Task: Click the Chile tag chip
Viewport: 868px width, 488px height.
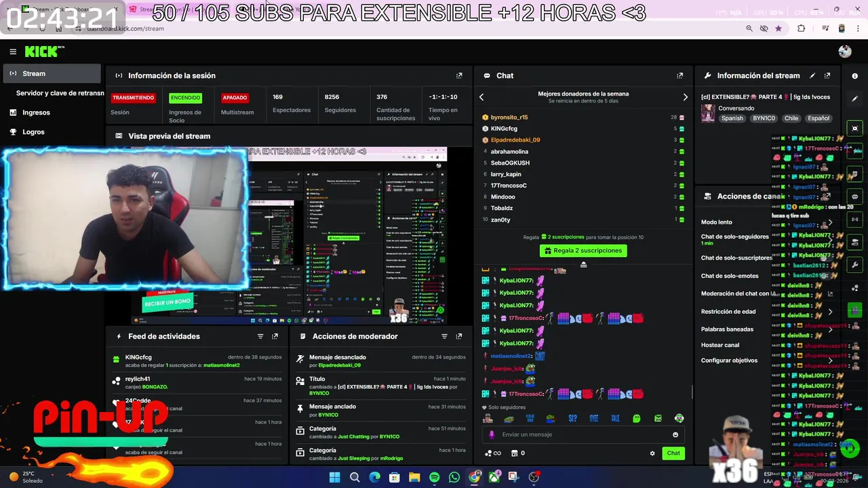Action: [x=791, y=118]
